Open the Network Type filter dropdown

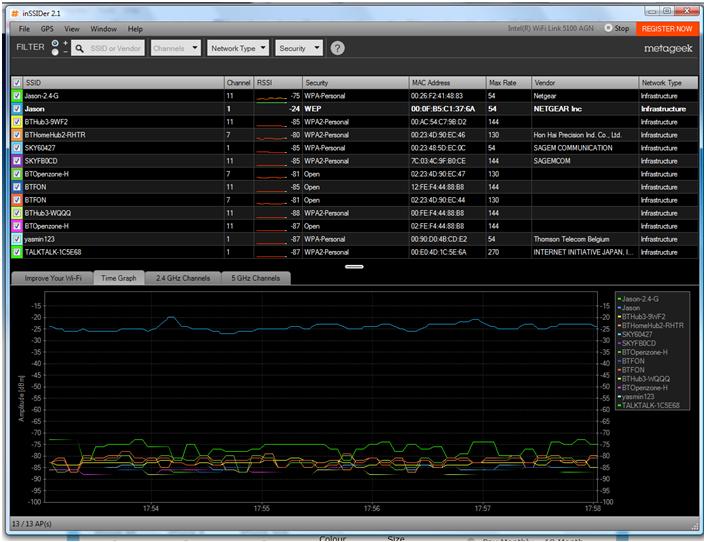click(239, 48)
